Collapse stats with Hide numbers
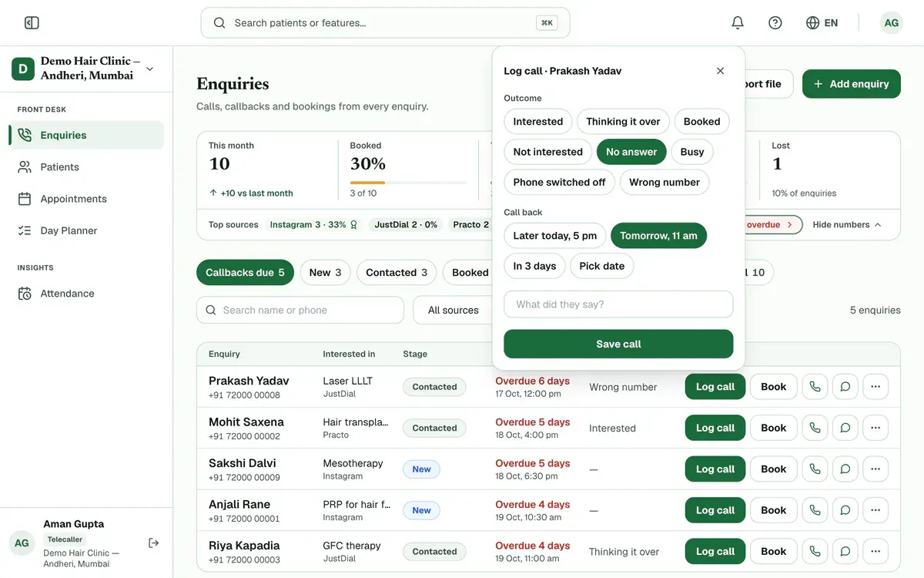Screen dimensions: 924x578 click(x=847, y=225)
